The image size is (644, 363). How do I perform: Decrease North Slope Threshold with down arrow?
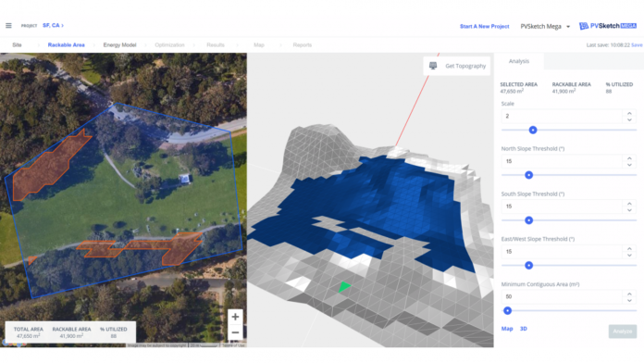(x=629, y=165)
